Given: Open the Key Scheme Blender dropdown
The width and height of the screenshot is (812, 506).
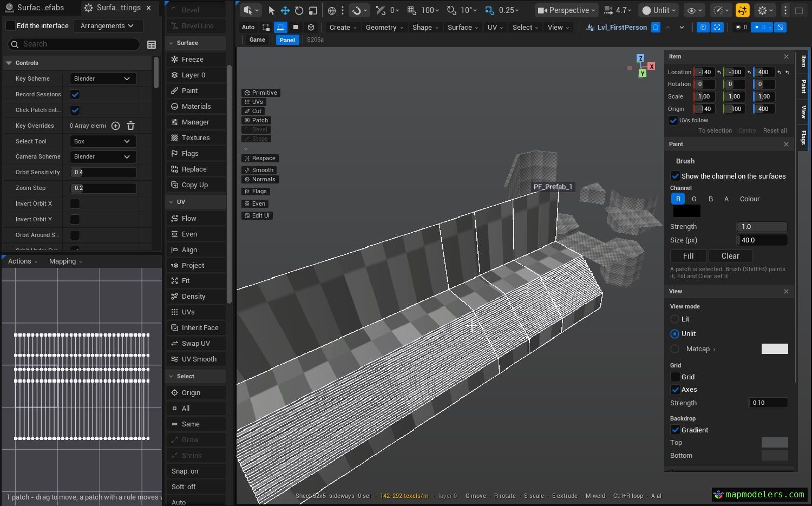Looking at the screenshot, I should click(x=103, y=78).
